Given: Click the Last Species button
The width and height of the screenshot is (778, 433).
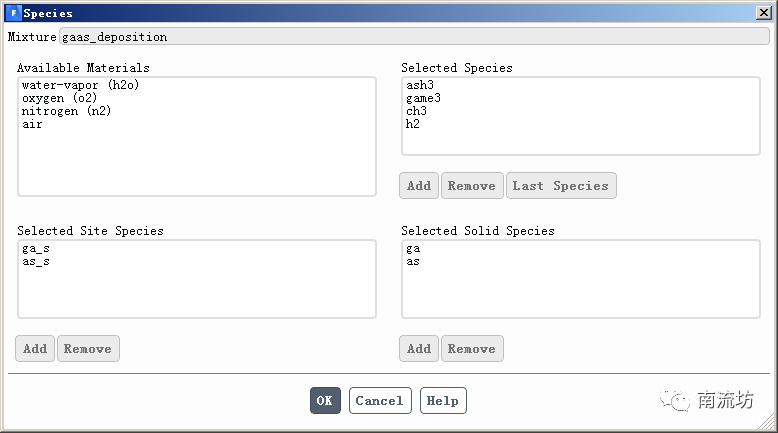Looking at the screenshot, I should pos(561,186).
